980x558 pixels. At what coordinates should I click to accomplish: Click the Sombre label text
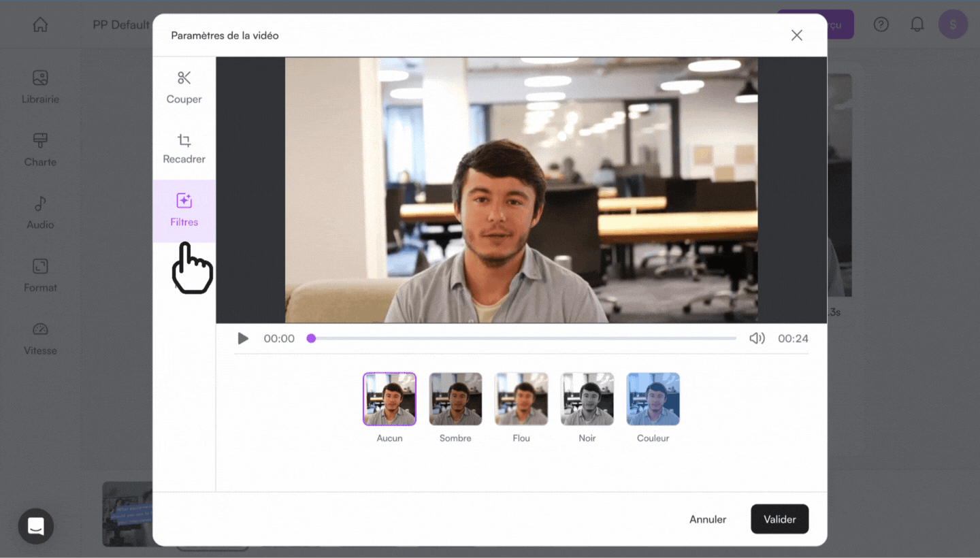455,438
